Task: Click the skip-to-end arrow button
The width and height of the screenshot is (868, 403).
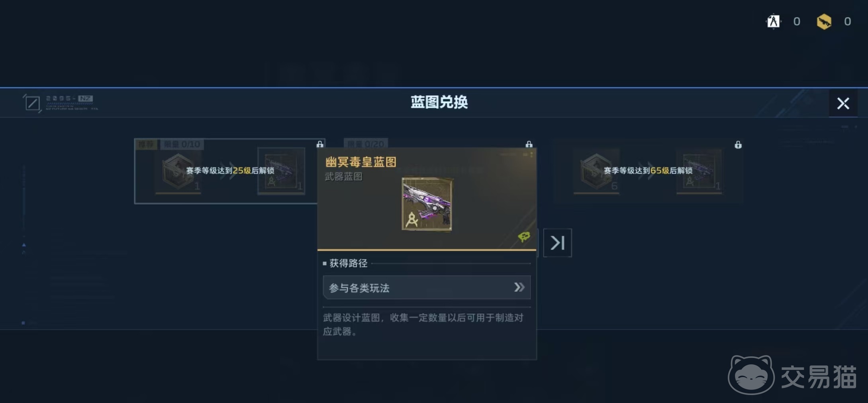Action: click(557, 243)
